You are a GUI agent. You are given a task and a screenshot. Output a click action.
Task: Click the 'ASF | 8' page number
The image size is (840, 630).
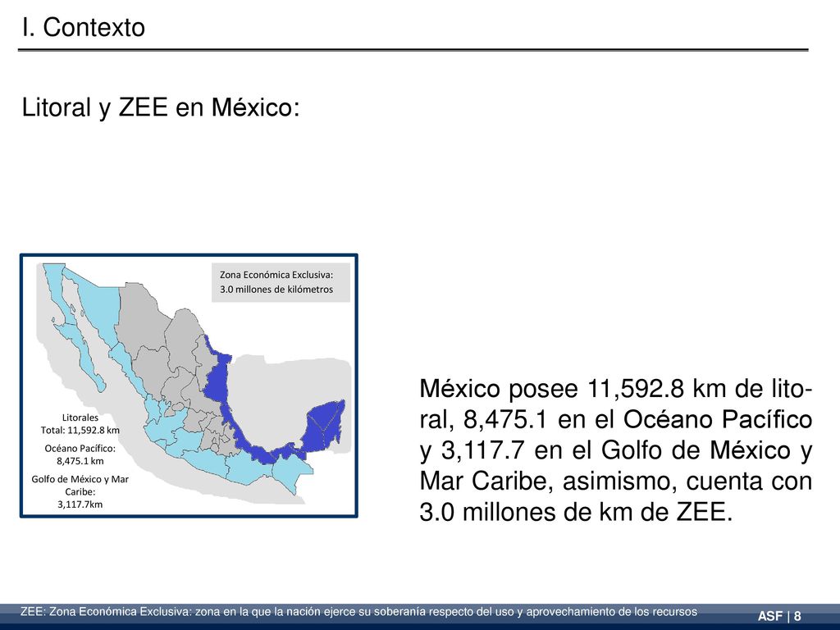779,616
